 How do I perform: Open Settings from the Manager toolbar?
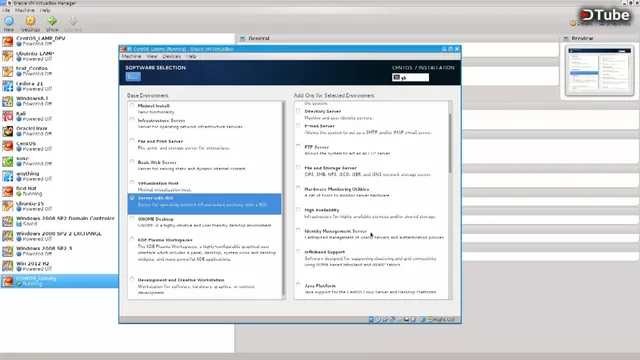(x=30, y=21)
